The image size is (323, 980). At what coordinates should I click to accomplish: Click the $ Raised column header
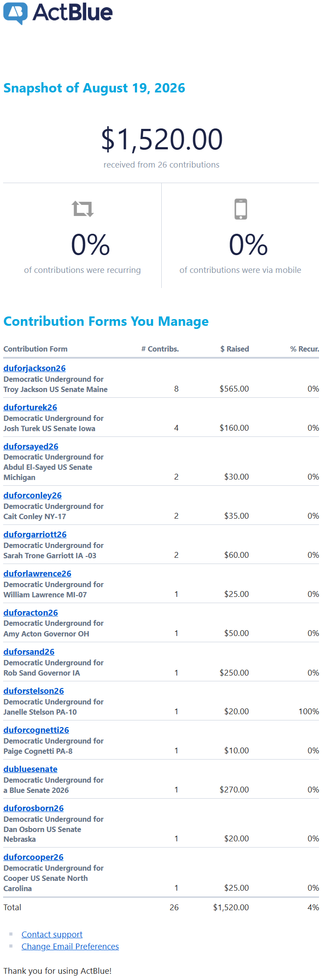tap(235, 349)
